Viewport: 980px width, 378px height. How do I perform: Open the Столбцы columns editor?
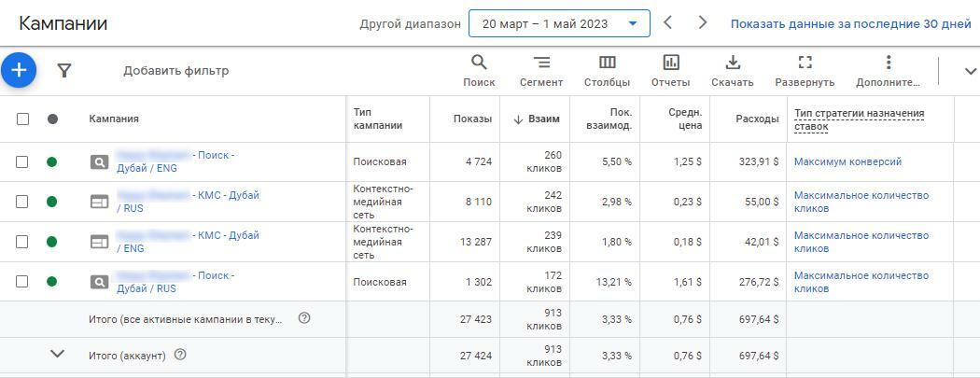[x=607, y=70]
